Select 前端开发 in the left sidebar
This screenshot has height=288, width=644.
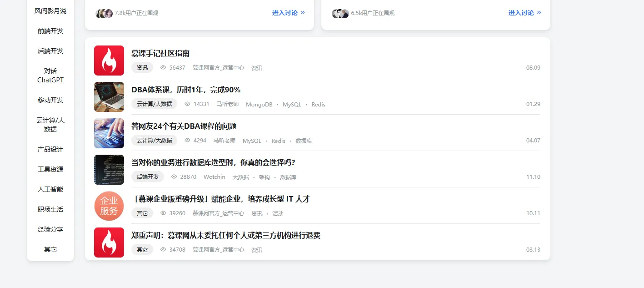50,31
